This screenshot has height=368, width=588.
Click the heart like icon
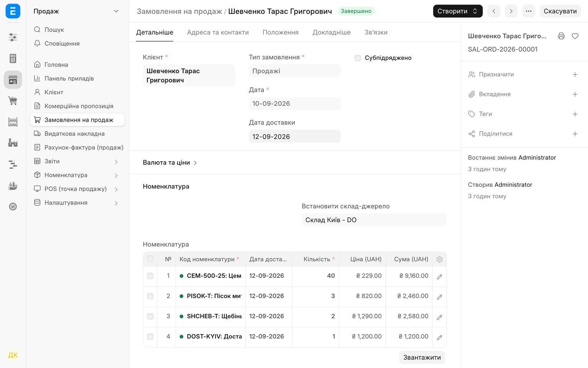coord(575,36)
